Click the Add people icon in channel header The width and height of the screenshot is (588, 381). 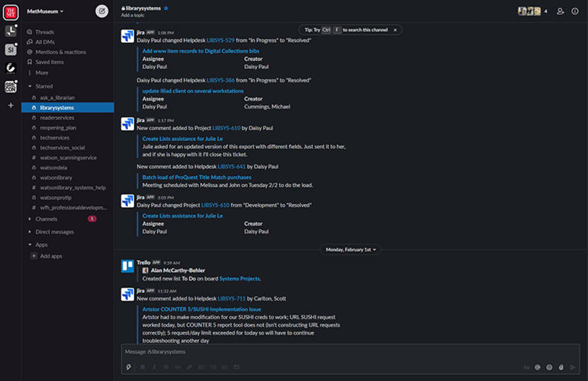coord(560,11)
